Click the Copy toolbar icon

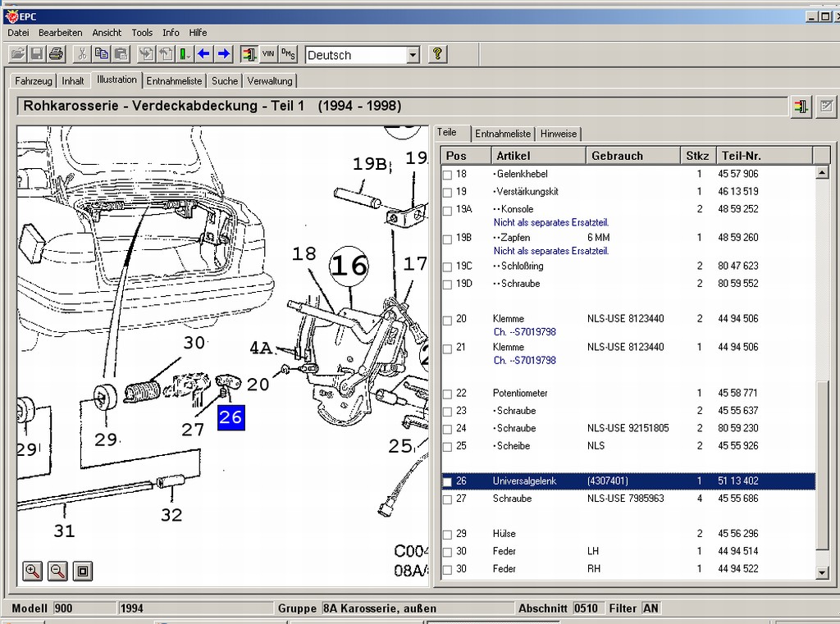(101, 54)
